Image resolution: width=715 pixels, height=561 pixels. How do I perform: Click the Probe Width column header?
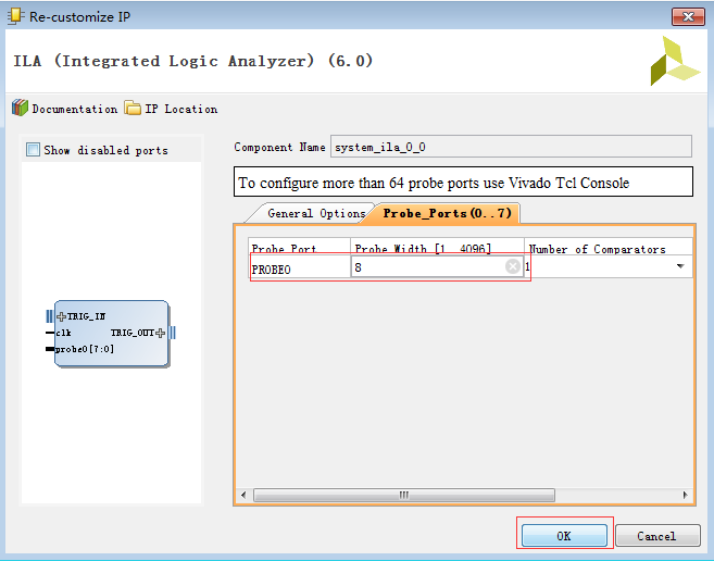tap(437, 247)
